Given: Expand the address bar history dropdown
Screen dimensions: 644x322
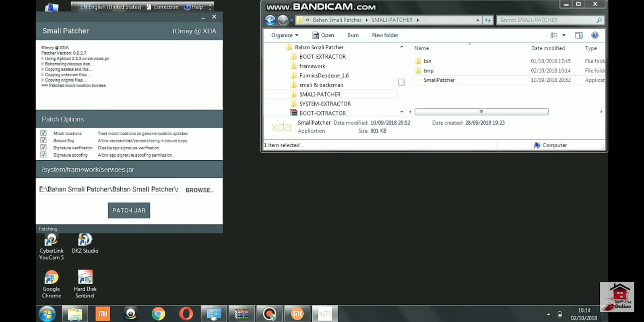Looking at the screenshot, I should click(x=478, y=20).
